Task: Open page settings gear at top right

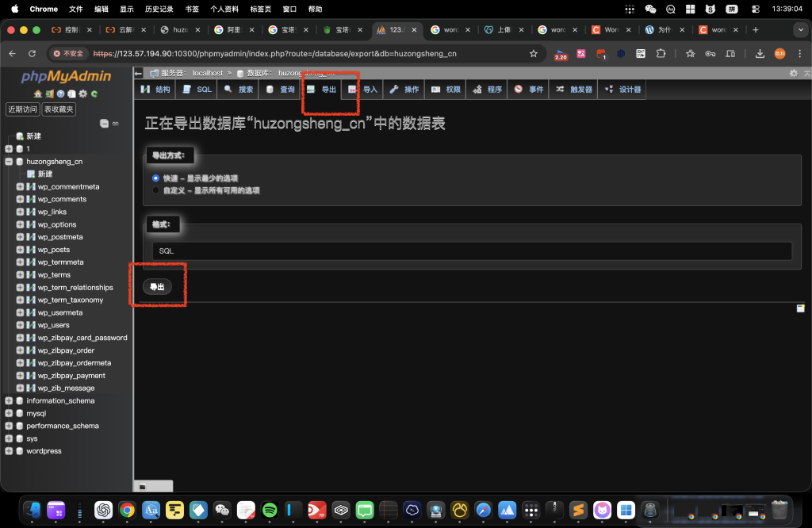Action: (x=793, y=73)
